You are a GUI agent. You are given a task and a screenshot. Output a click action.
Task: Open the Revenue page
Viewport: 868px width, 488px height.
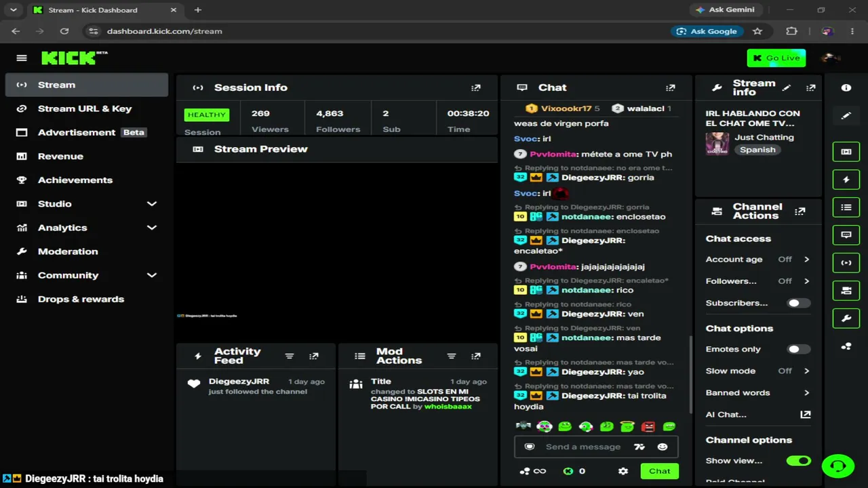pos(87,156)
